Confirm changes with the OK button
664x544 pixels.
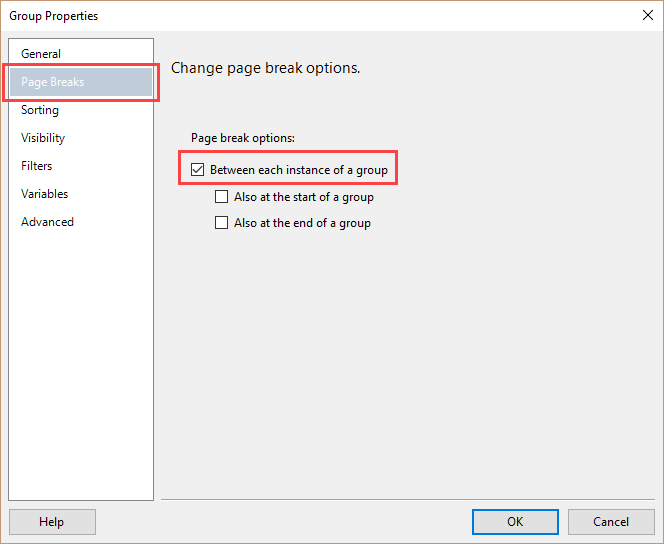pos(515,522)
